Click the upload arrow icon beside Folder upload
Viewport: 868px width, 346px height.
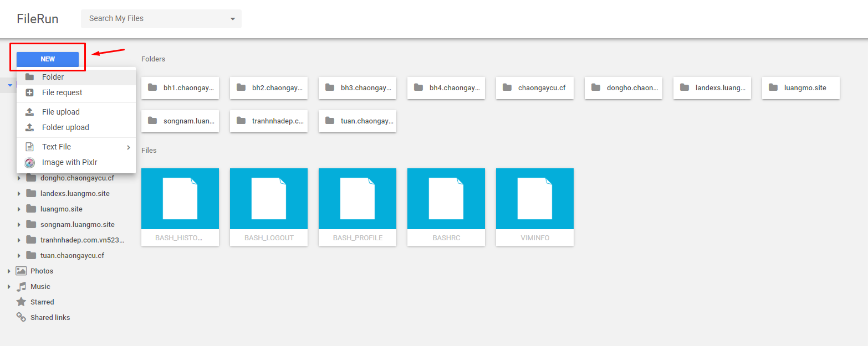pos(30,127)
